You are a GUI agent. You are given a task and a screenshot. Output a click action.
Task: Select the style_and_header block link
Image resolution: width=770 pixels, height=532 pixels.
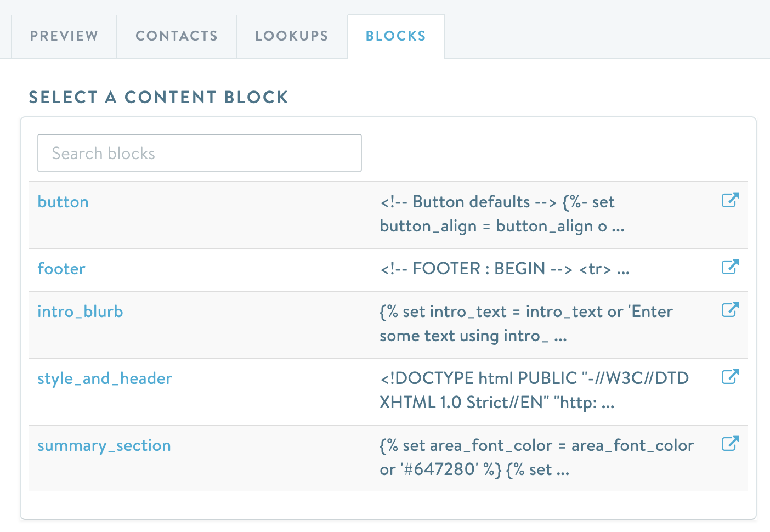(x=105, y=378)
